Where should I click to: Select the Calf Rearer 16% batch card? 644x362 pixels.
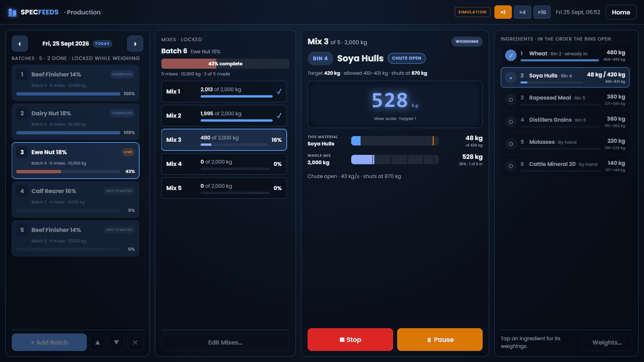pos(75,200)
